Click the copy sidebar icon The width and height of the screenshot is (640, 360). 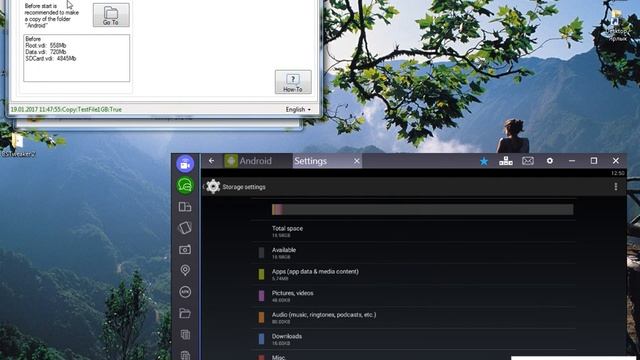(185, 334)
